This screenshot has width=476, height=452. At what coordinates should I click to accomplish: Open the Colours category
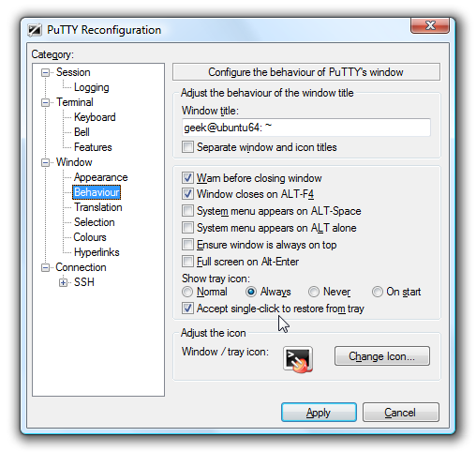click(x=90, y=237)
